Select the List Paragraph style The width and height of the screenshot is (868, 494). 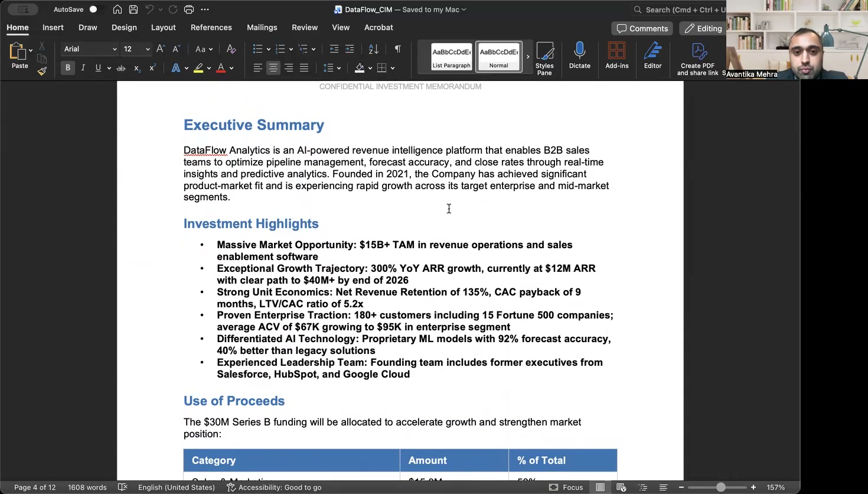coord(452,57)
